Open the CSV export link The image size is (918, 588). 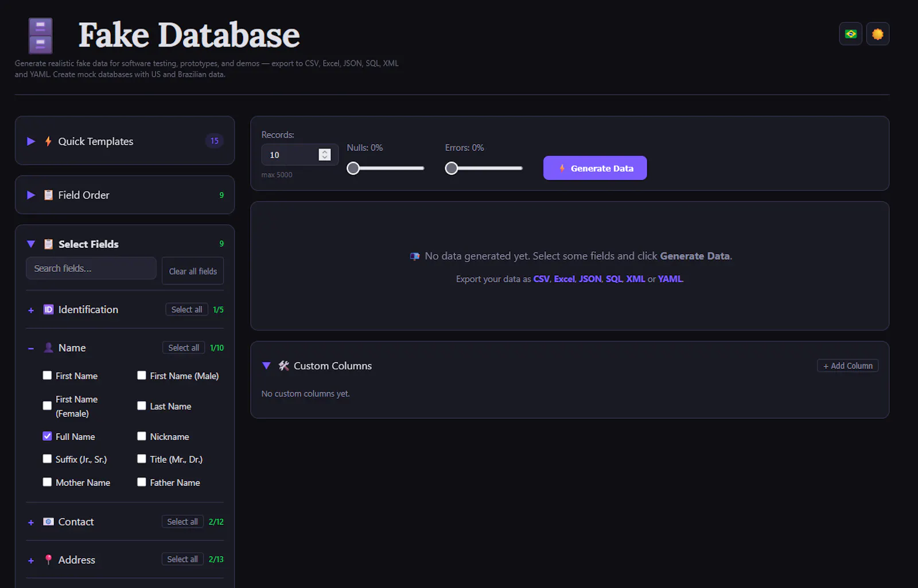[x=541, y=279]
